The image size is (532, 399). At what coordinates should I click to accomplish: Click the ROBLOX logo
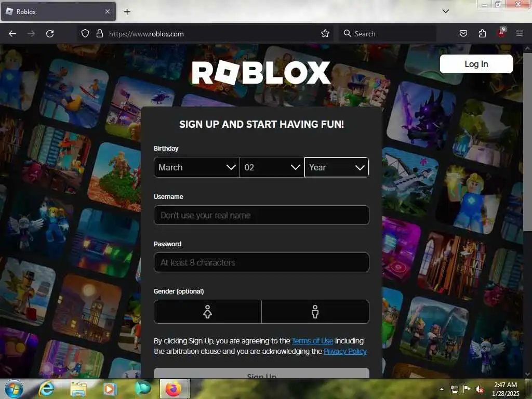[x=261, y=72]
